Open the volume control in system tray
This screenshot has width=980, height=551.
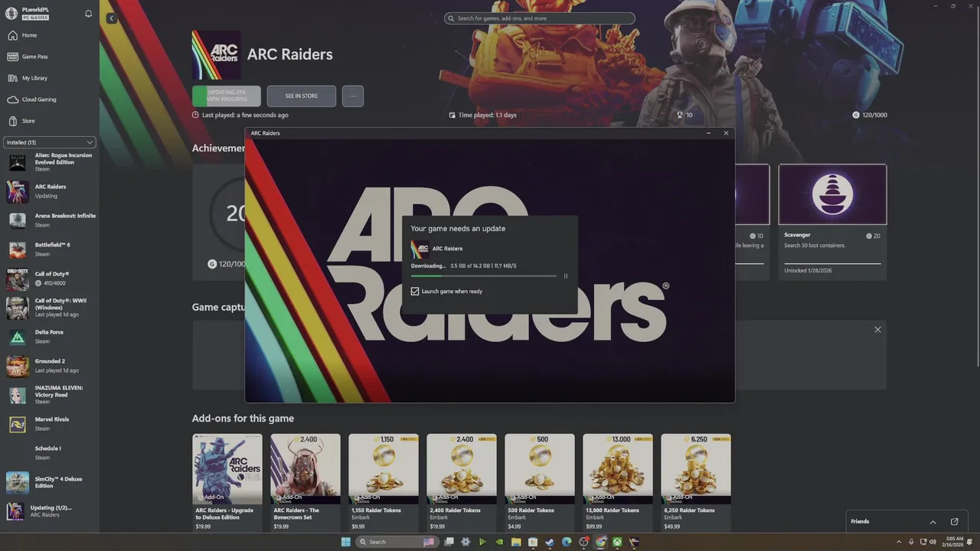[x=933, y=542]
